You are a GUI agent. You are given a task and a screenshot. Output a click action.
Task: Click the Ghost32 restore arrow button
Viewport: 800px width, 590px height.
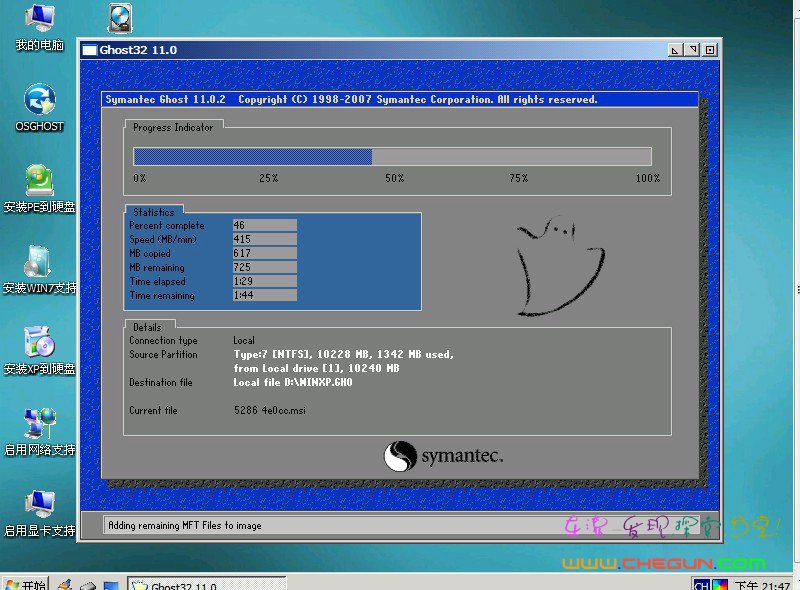[x=692, y=50]
